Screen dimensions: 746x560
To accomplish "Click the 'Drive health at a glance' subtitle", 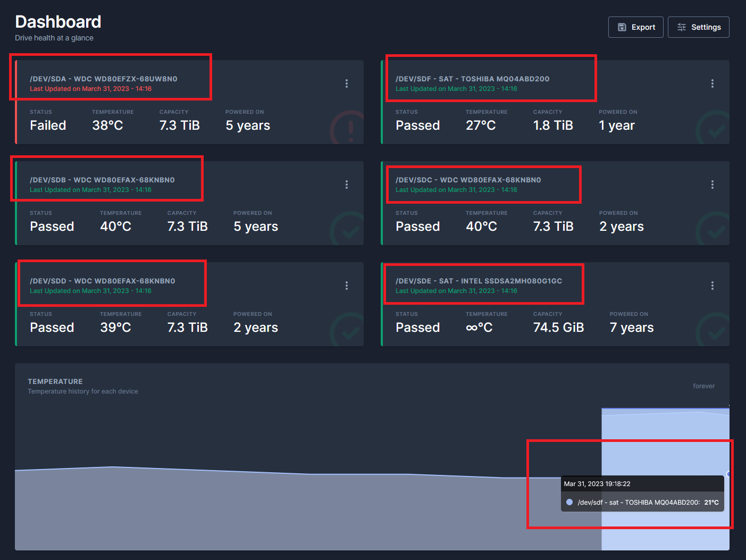I will 54,38.
